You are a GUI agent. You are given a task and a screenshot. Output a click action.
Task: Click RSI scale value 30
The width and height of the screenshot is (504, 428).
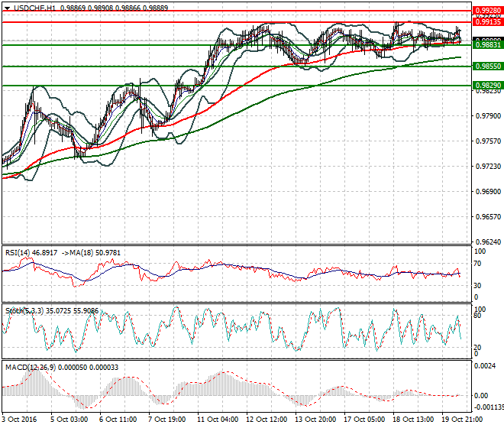[477, 285]
